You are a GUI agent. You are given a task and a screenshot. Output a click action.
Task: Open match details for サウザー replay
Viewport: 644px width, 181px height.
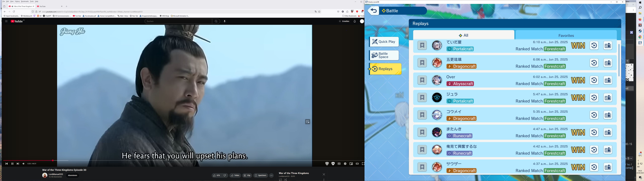click(608, 167)
